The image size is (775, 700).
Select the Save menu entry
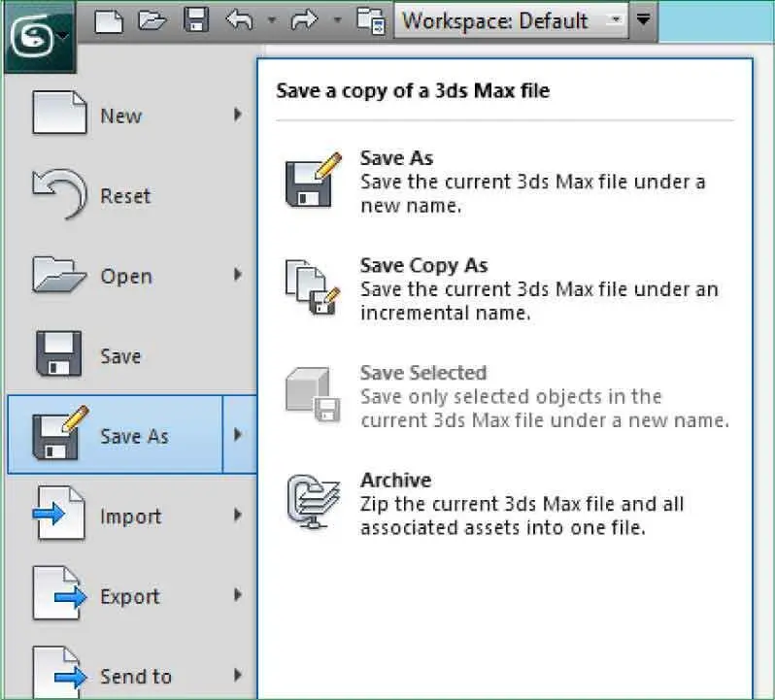coord(119,356)
